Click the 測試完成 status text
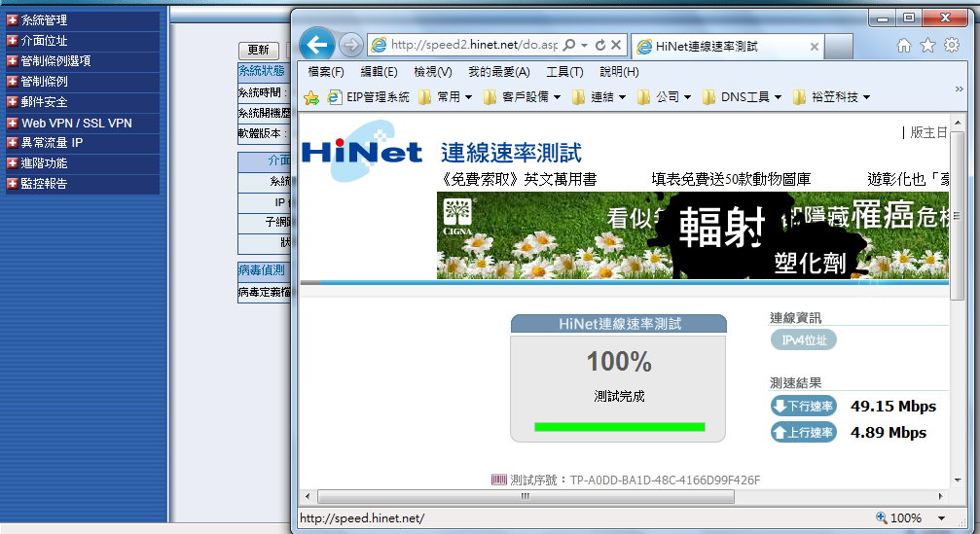The height and width of the screenshot is (534, 980). pos(619,396)
